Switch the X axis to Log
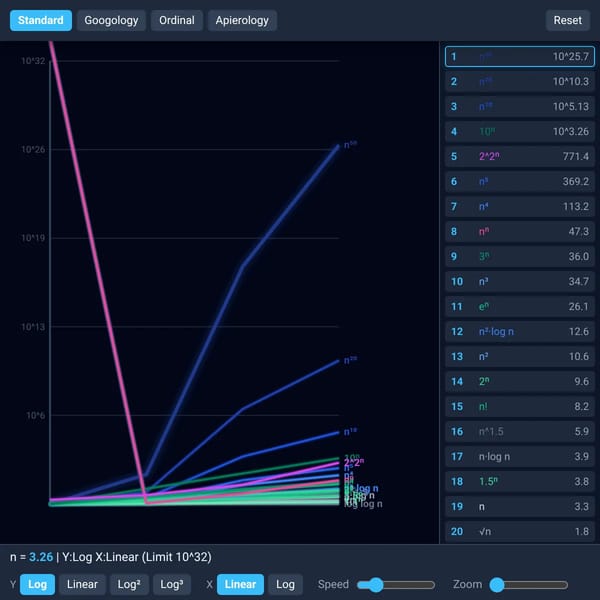The width and height of the screenshot is (600, 600). click(x=285, y=584)
